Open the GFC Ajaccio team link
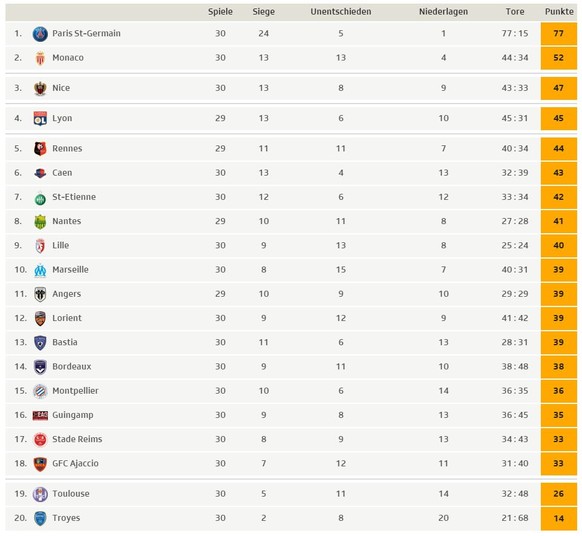Screen dimensions: 582x536 tap(75, 464)
